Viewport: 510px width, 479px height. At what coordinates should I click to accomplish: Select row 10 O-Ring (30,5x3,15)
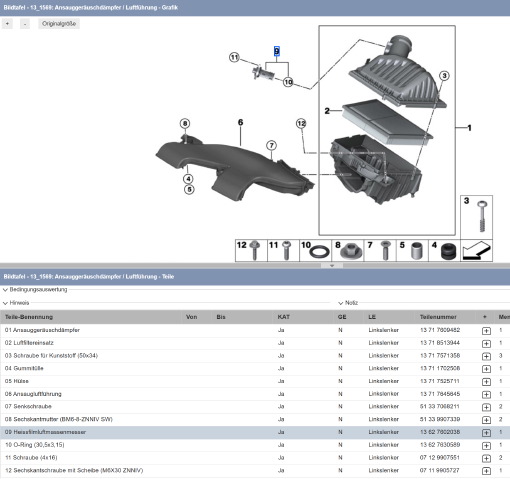coord(255,445)
